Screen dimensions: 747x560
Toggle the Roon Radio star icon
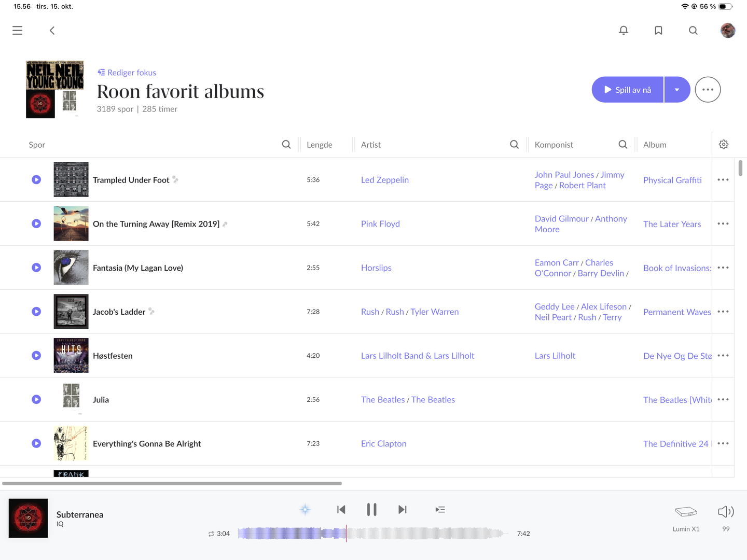click(305, 510)
